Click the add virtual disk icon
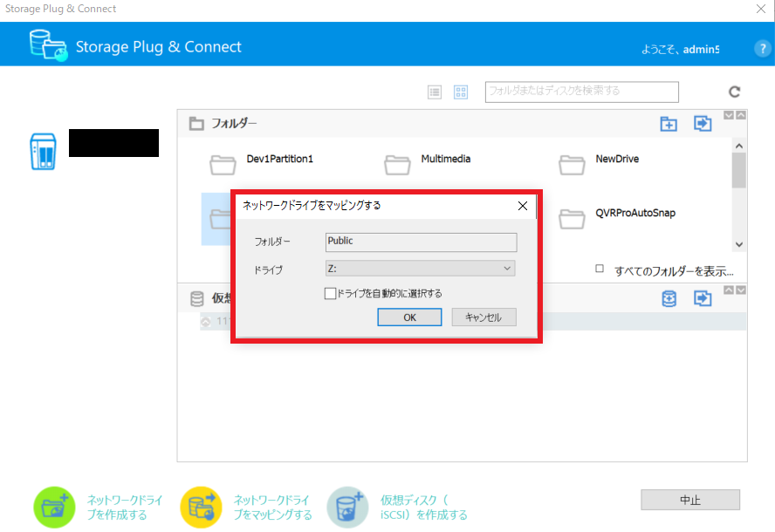The width and height of the screenshot is (775, 532). click(669, 298)
